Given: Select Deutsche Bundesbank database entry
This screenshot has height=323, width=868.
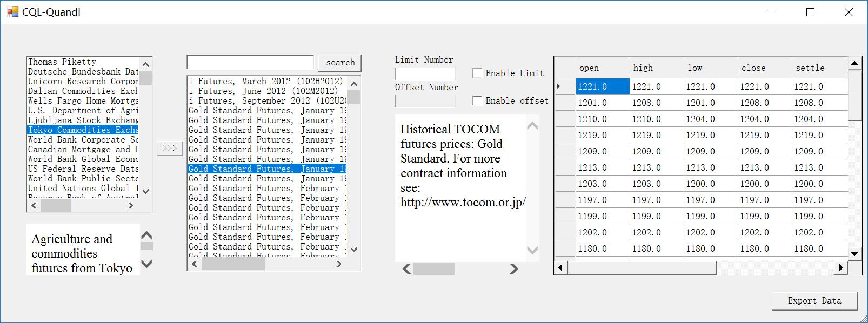Looking at the screenshot, I should (83, 71).
